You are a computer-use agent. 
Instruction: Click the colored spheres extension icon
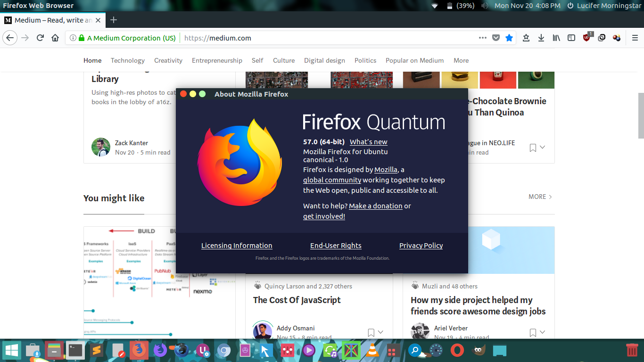(617, 38)
